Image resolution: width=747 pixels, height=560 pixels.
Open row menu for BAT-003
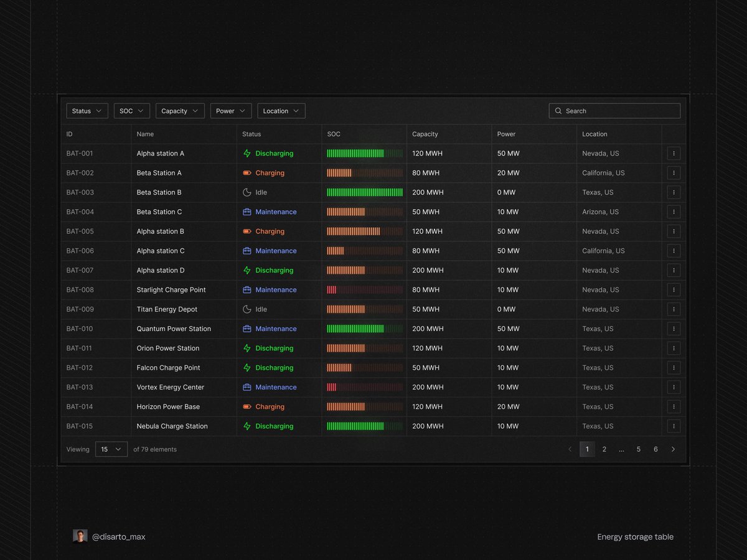pyautogui.click(x=674, y=192)
